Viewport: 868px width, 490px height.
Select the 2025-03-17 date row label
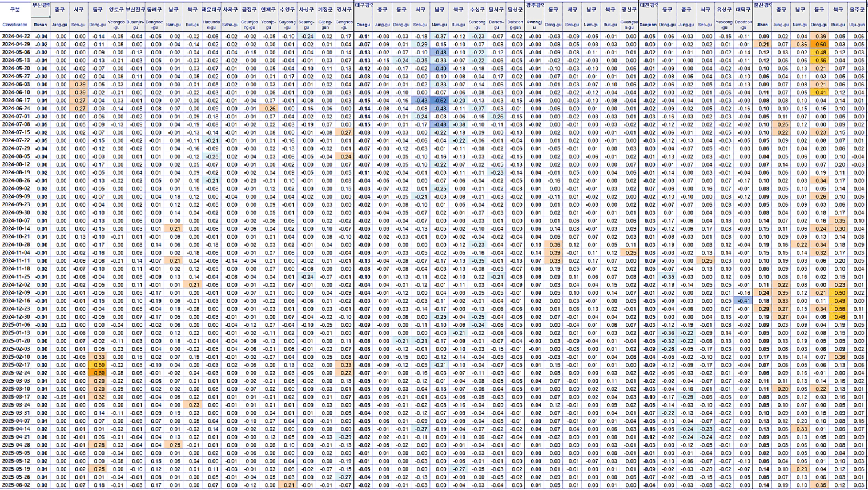coord(15,396)
